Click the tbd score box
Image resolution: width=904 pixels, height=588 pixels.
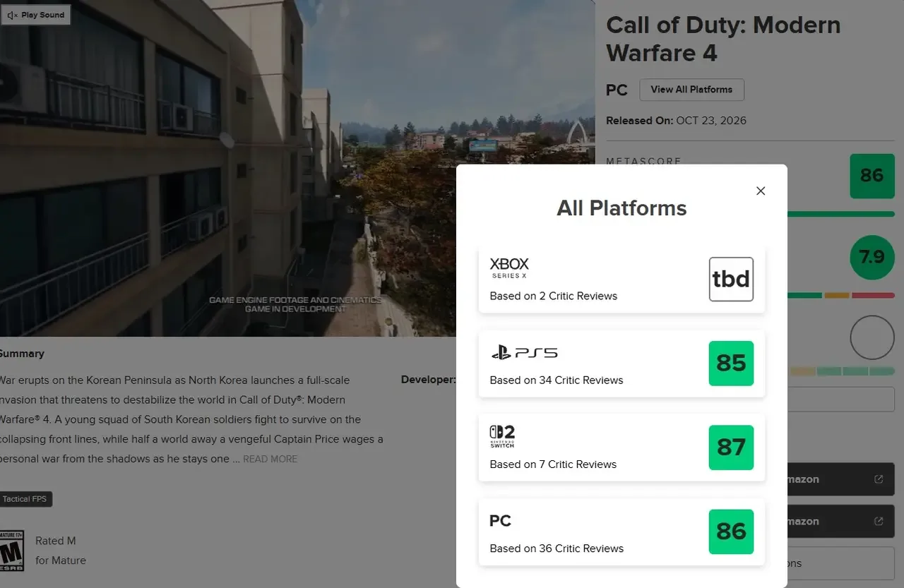point(731,279)
